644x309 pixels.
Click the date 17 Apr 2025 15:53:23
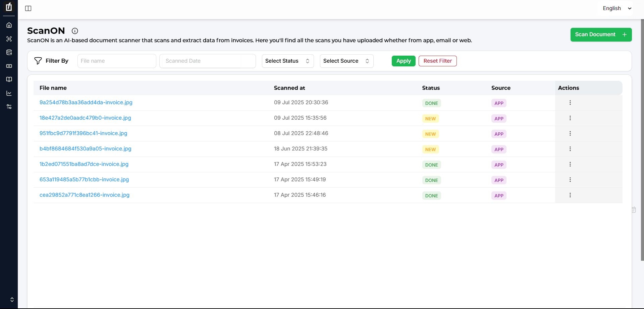(x=300, y=164)
